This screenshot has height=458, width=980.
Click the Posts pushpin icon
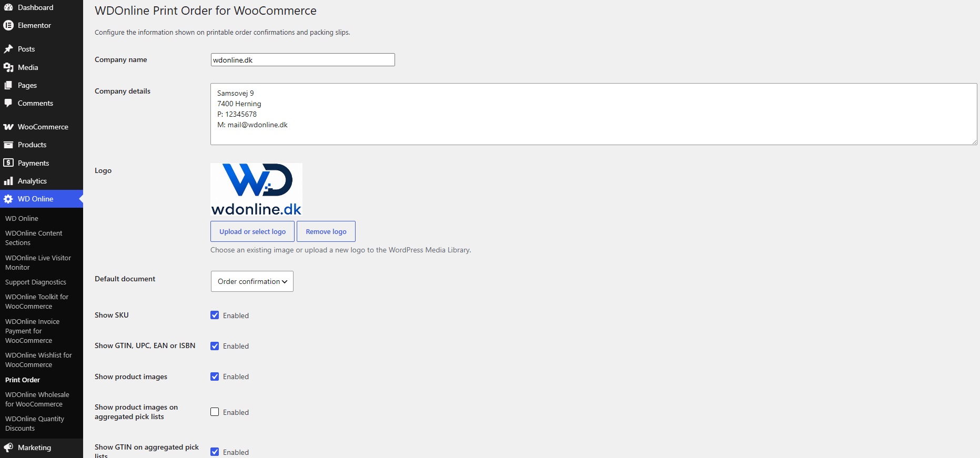(x=8, y=49)
